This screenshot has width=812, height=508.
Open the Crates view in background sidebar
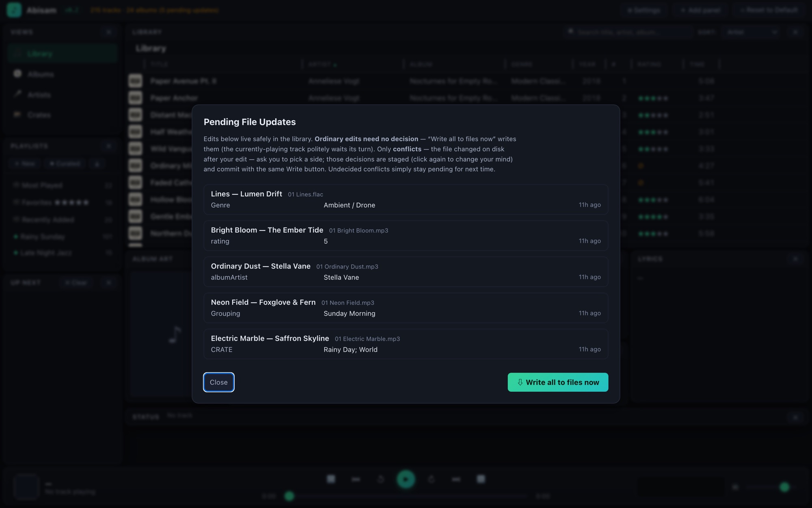pos(62,115)
